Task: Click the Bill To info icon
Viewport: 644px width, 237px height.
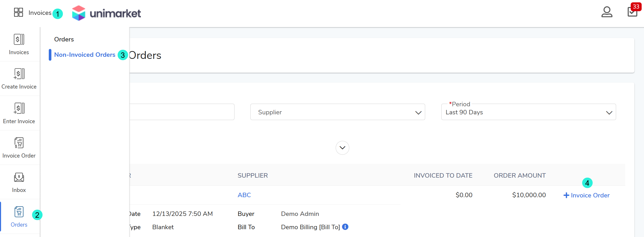Action: click(345, 227)
